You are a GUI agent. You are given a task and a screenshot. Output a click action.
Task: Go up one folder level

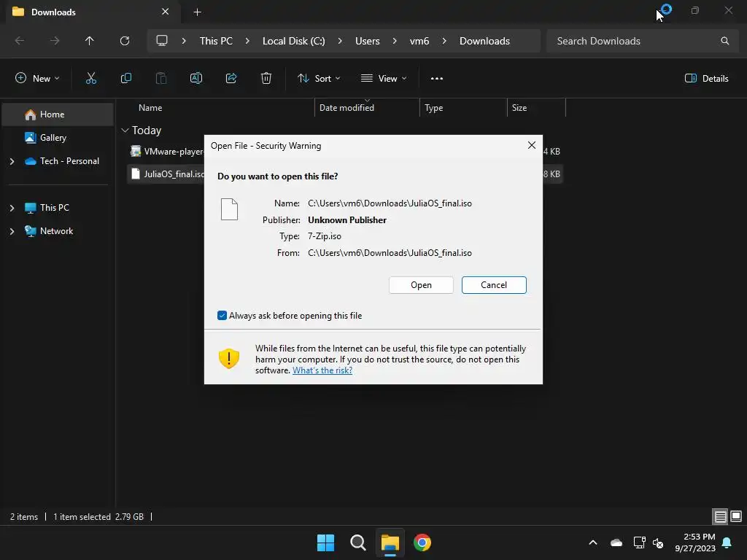pos(89,41)
